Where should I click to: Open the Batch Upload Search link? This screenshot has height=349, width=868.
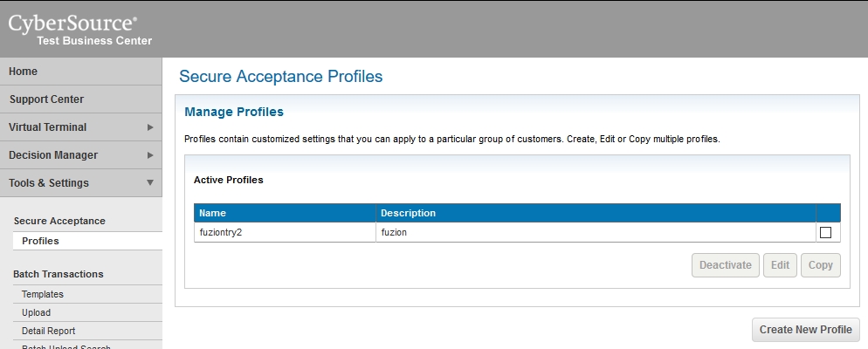pyautogui.click(x=65, y=346)
